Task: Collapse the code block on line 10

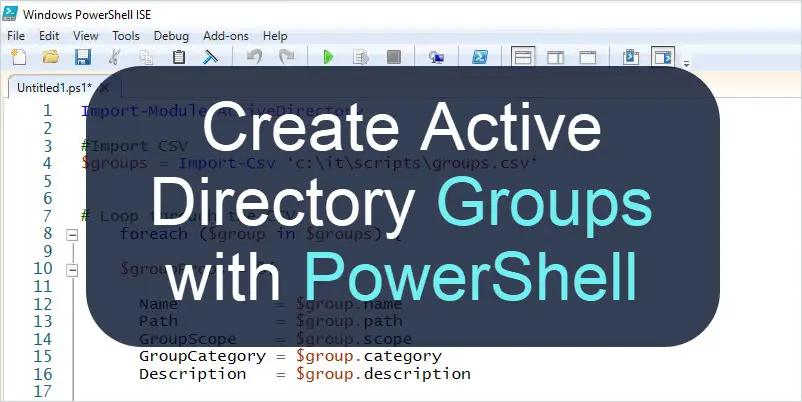Action: tap(72, 270)
